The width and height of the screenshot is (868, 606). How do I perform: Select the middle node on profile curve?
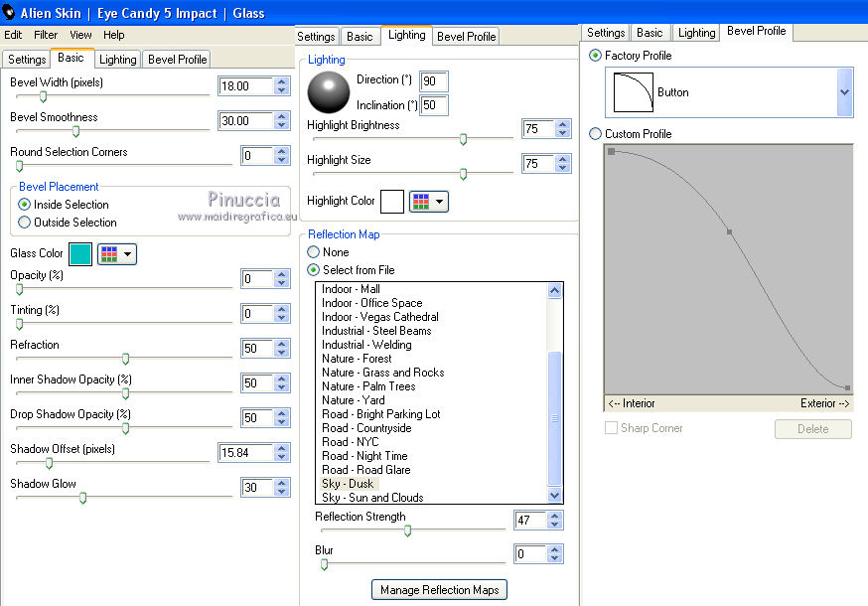730,232
